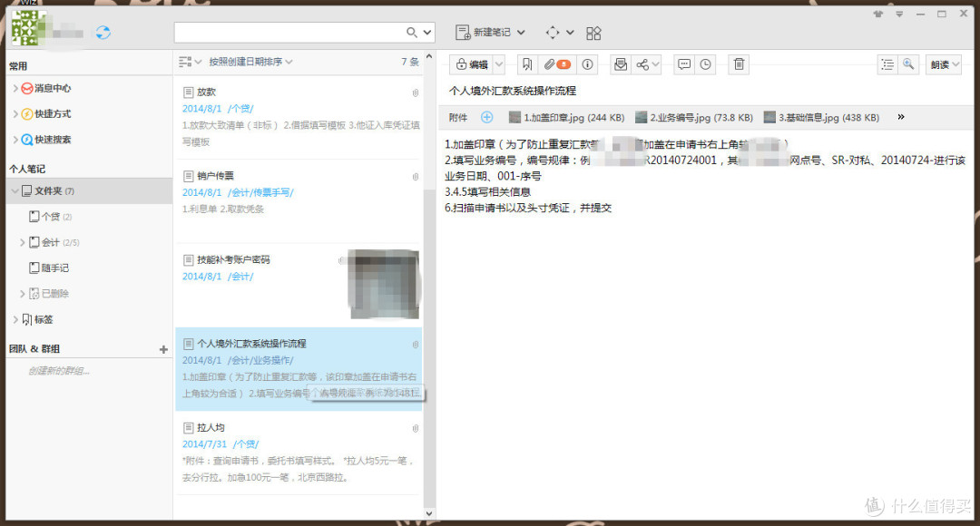This screenshot has width=980, height=526.
Task: Show more attachments with double chevron
Action: pos(901,117)
